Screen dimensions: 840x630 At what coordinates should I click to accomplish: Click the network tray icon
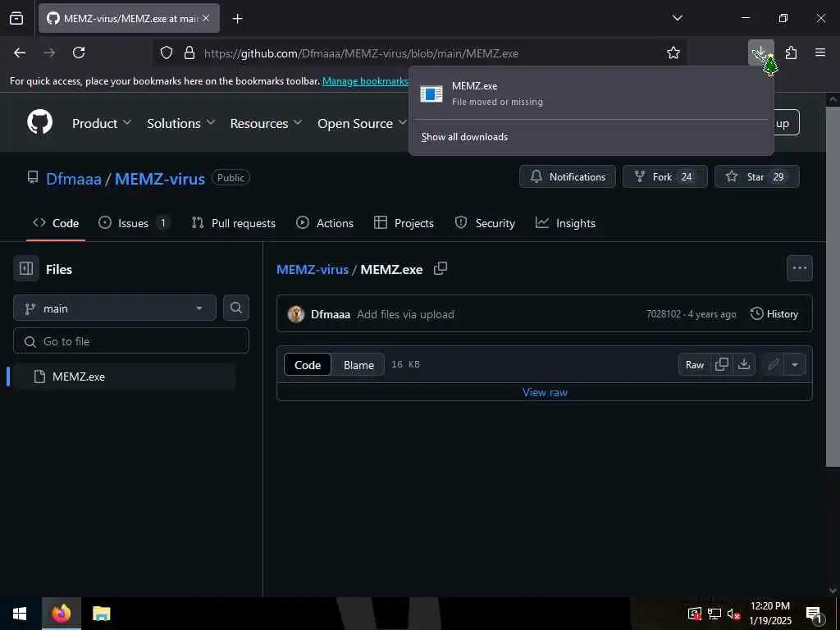pyautogui.click(x=714, y=614)
